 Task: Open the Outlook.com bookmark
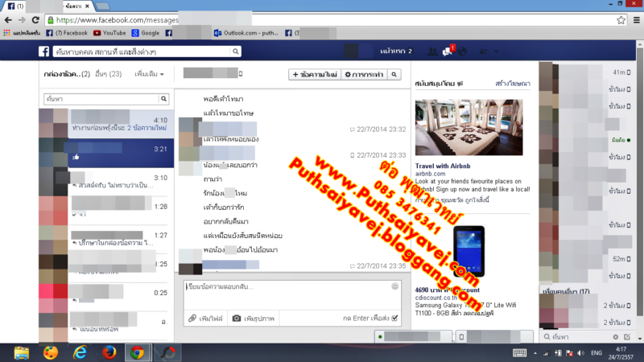click(246, 33)
